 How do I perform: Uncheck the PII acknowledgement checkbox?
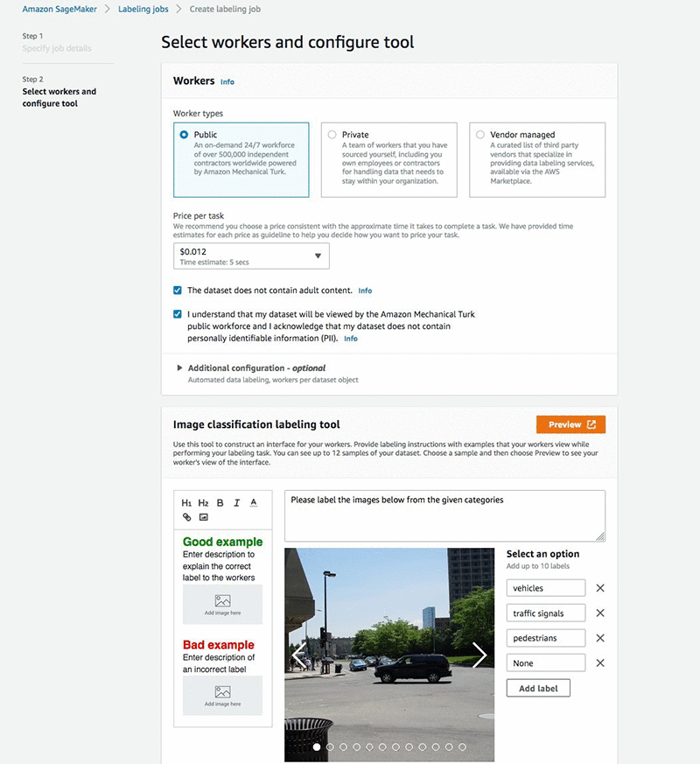(178, 314)
